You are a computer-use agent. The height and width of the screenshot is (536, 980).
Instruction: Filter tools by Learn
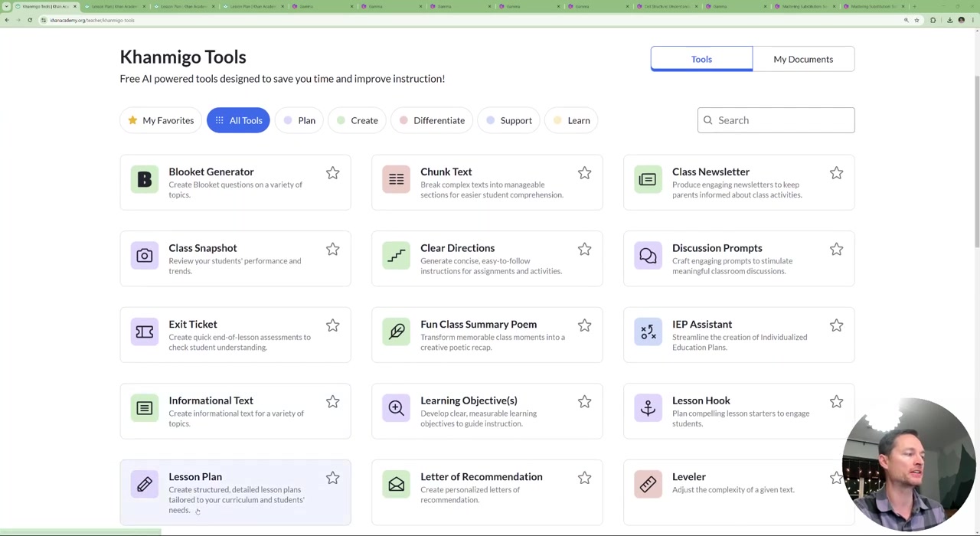572,120
